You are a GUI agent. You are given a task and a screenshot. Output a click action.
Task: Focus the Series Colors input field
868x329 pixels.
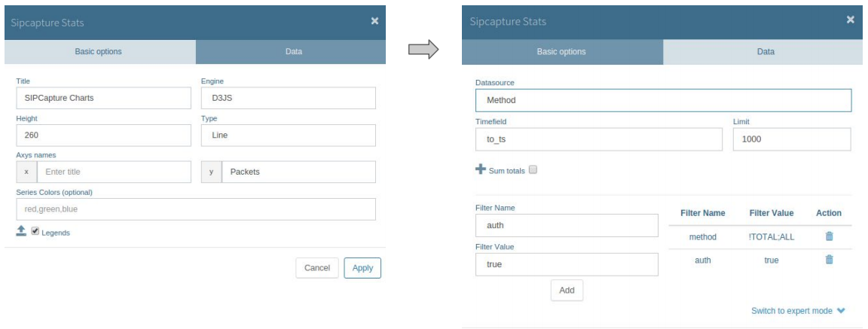coord(196,209)
